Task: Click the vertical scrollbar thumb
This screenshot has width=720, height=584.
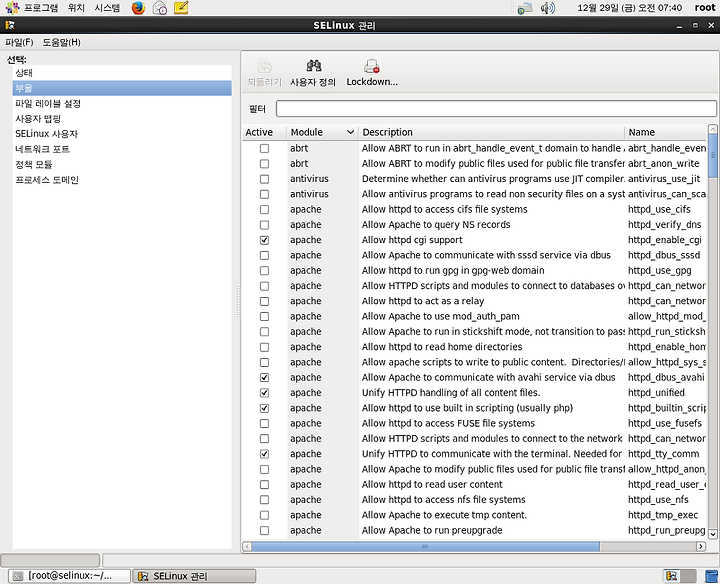Action: pos(713,156)
